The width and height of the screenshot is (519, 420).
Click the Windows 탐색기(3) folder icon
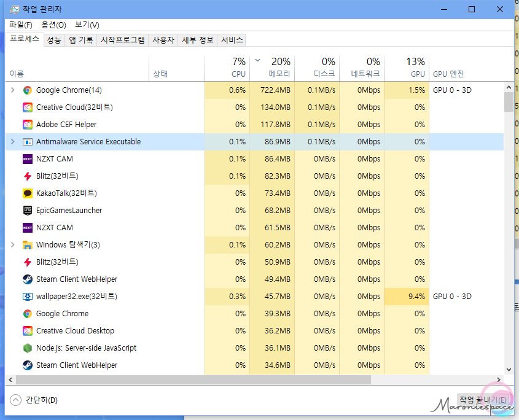28,245
